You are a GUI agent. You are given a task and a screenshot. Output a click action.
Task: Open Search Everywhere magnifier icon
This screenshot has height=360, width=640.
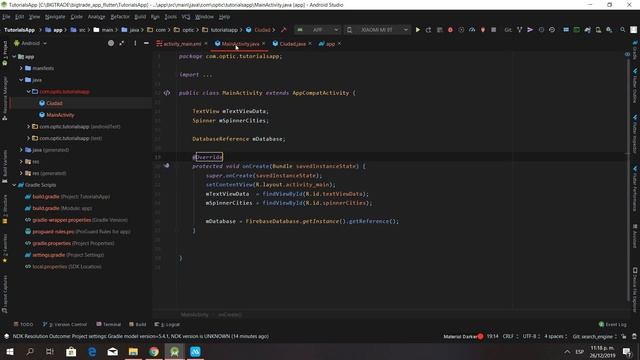[x=622, y=30]
